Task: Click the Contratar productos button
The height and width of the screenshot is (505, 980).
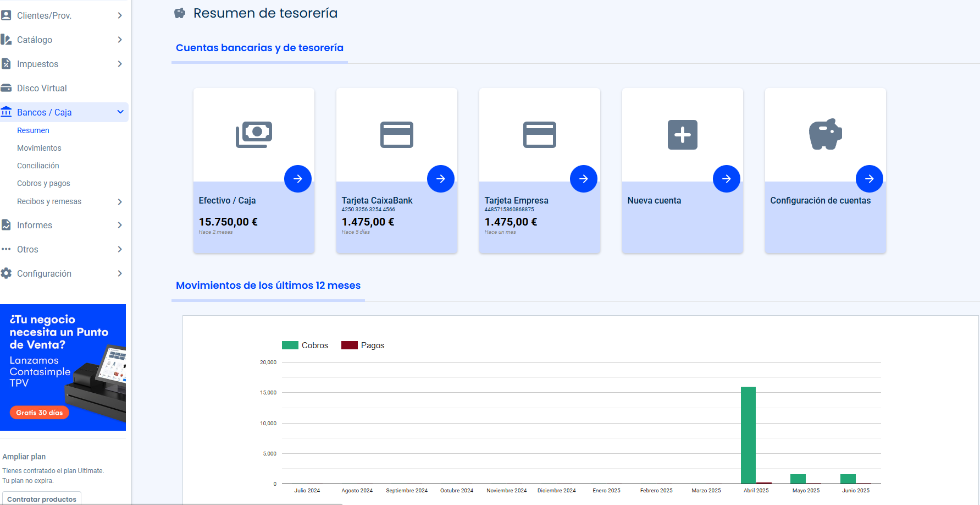Action: coord(42,499)
